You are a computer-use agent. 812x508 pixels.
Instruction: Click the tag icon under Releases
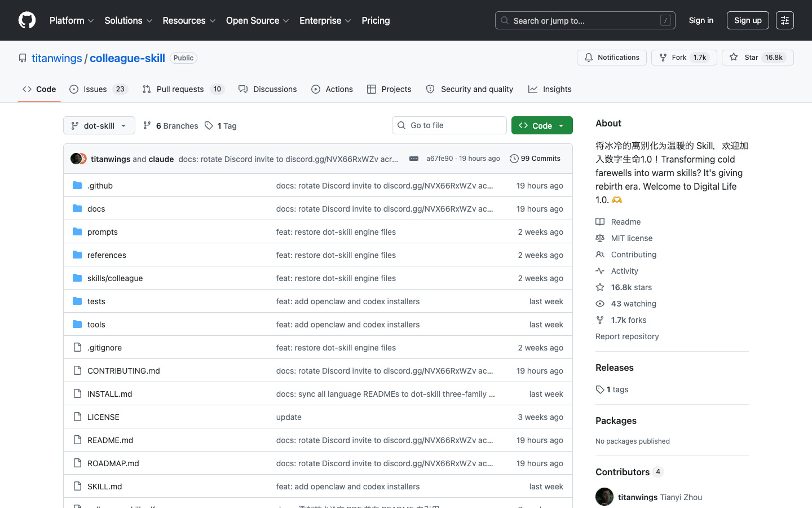[600, 389]
